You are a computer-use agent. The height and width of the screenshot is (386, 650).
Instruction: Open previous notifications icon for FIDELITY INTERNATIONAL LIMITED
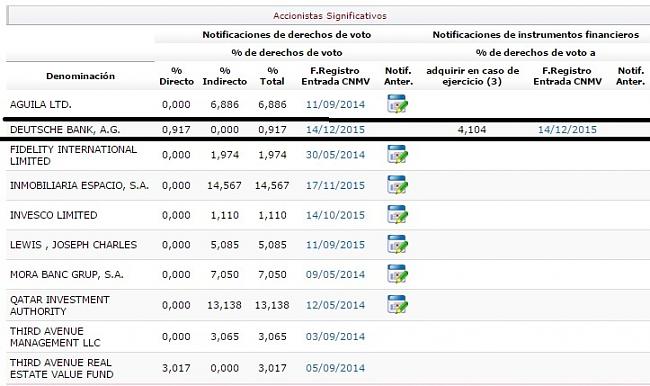click(x=397, y=154)
